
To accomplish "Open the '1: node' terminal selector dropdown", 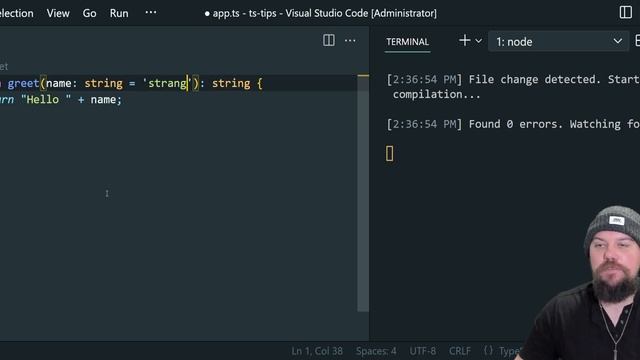I will pyautogui.click(x=558, y=42).
